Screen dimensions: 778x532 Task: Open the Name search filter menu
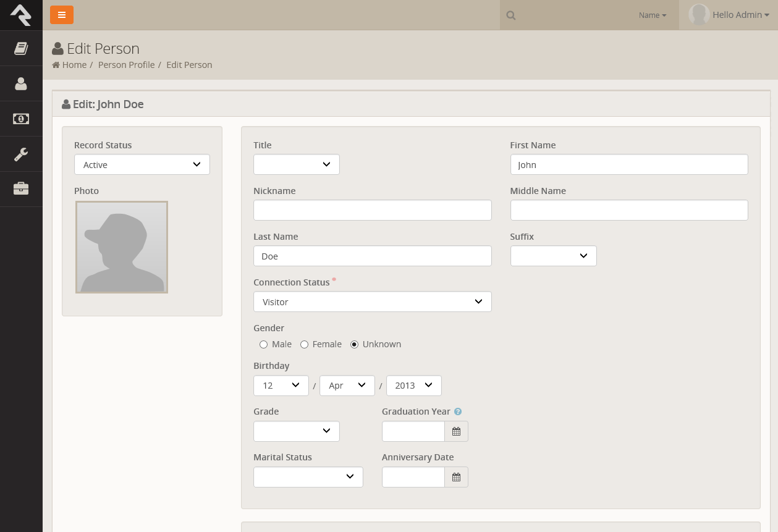652,15
